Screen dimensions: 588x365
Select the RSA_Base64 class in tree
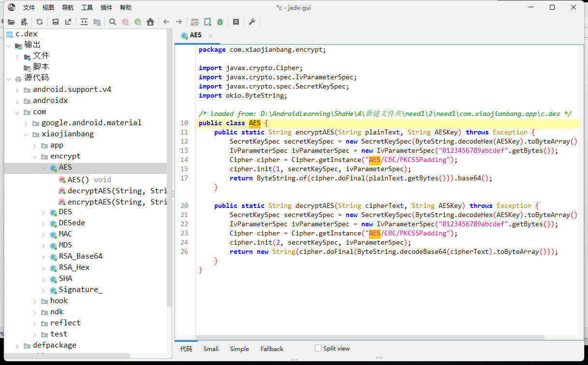coord(80,256)
